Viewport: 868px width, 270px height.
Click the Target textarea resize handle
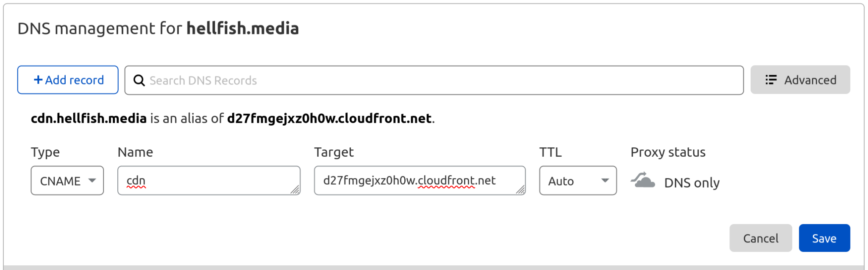pyautogui.click(x=521, y=191)
